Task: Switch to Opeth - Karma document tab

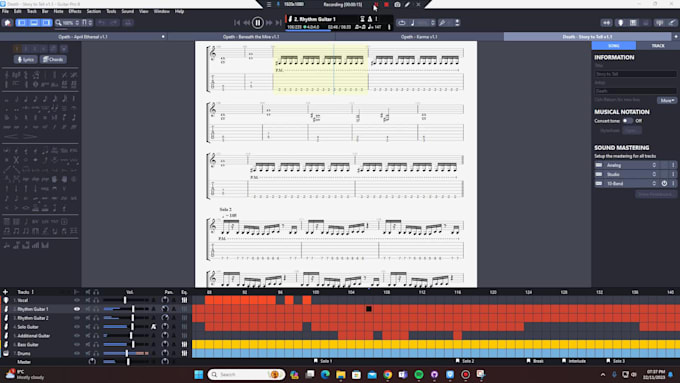Action: [419, 37]
